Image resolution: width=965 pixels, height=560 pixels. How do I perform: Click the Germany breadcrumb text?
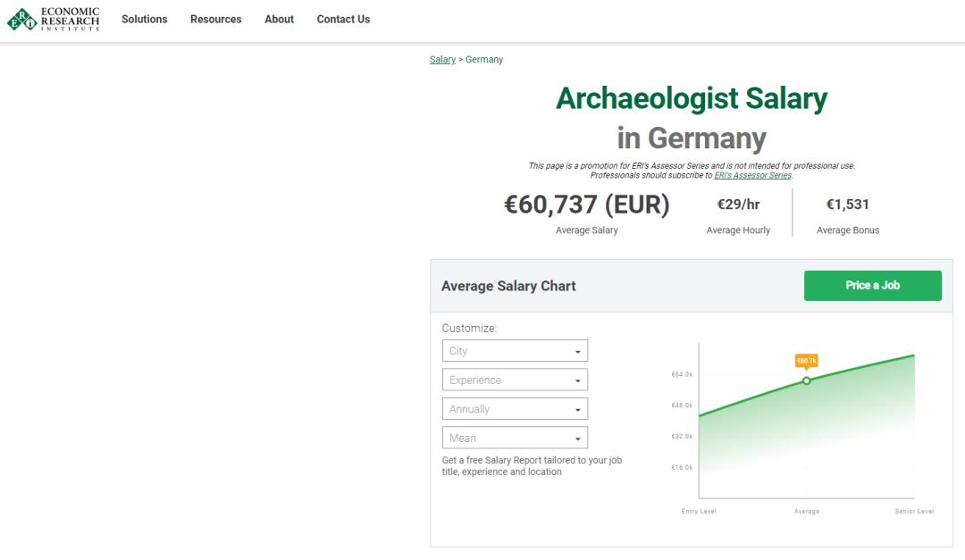tap(484, 60)
